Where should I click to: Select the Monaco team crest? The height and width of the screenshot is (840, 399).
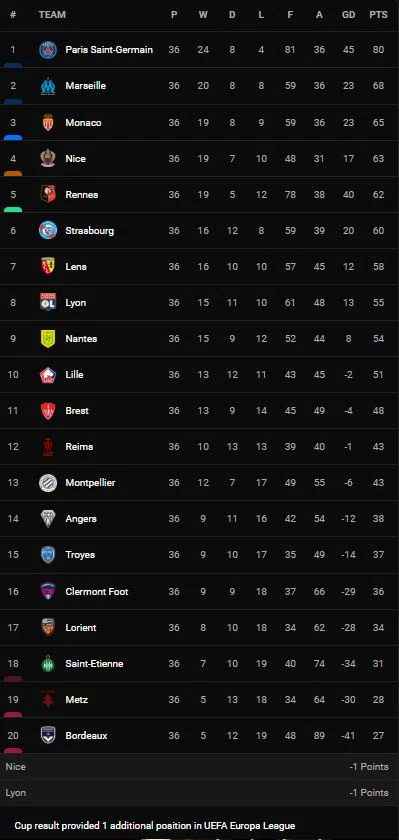48,122
